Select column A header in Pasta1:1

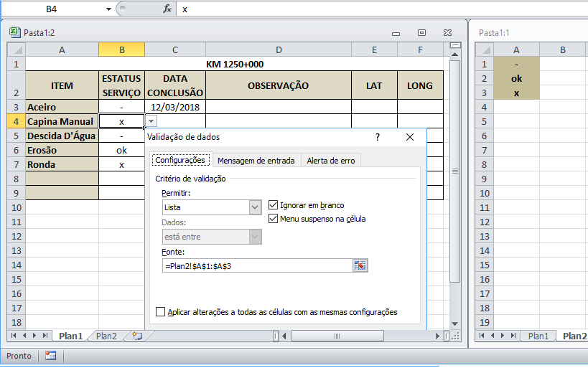(x=516, y=49)
